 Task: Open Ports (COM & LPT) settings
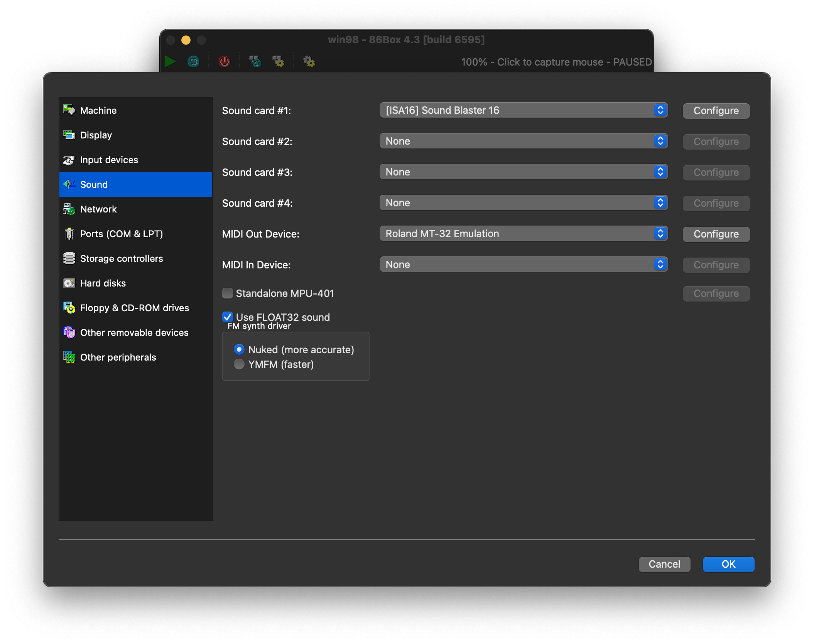[135, 234]
